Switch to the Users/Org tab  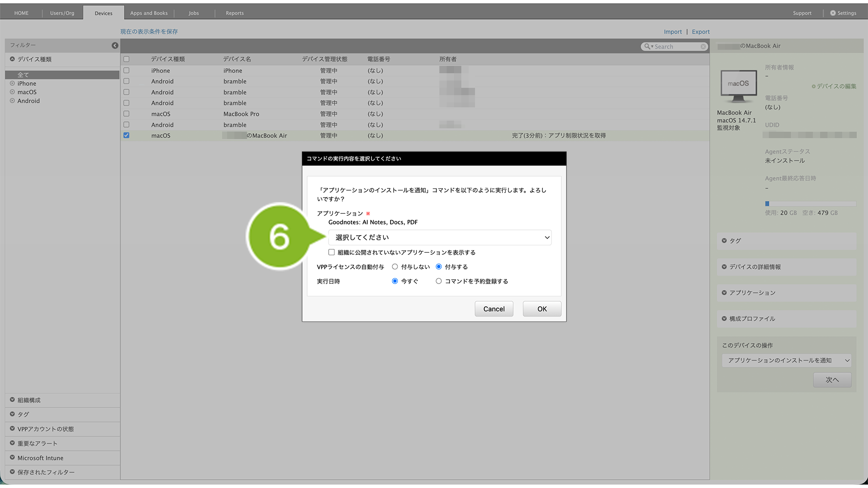click(62, 13)
